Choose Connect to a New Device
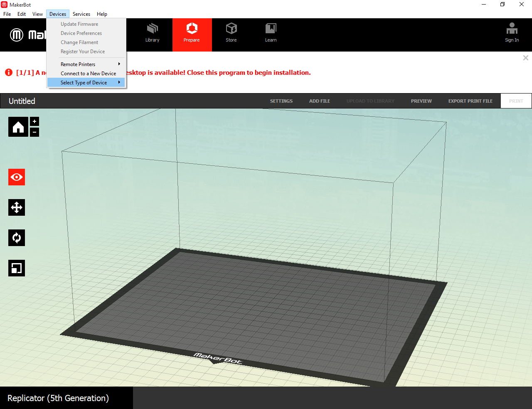This screenshot has height=409, width=532. pyautogui.click(x=86, y=74)
